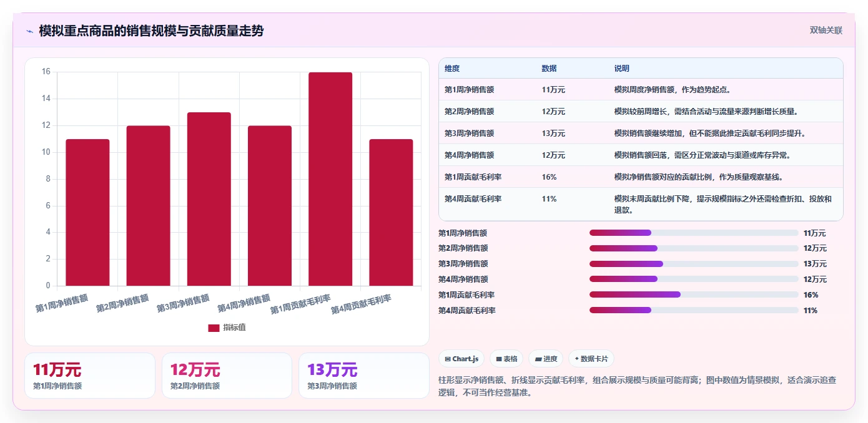This screenshot has width=868, height=423.
Task: Open the 11万元 data card below the chart
Action: pyautogui.click(x=90, y=376)
